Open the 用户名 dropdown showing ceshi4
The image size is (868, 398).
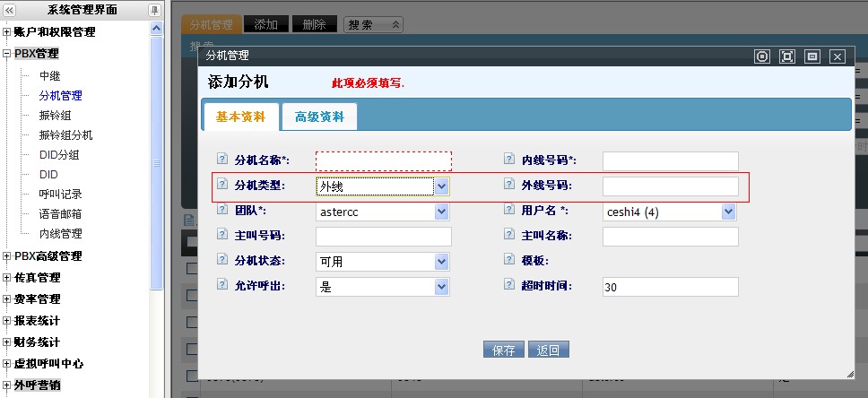728,212
